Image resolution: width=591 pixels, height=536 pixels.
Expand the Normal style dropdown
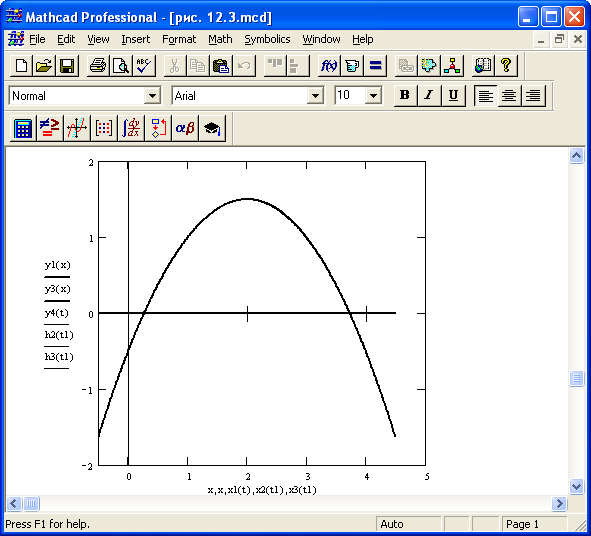click(x=152, y=96)
